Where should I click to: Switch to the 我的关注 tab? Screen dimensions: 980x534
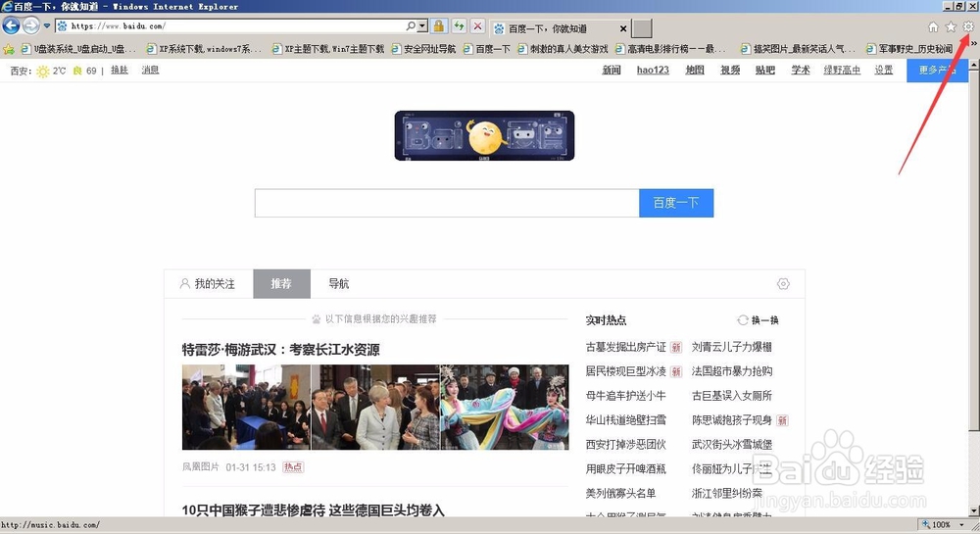[x=208, y=284]
